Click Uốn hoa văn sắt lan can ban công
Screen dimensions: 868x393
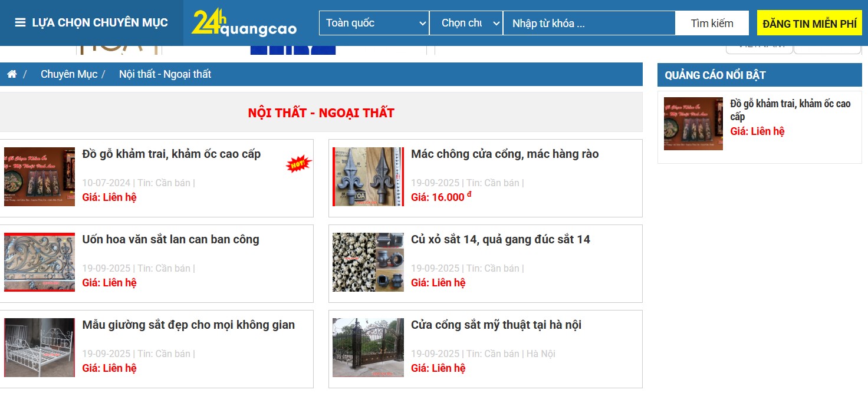pos(170,239)
